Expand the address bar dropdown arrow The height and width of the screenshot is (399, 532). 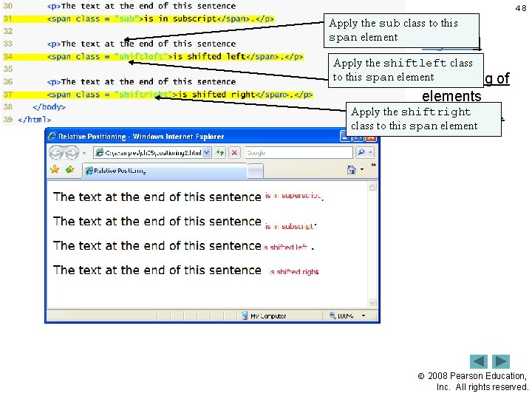(207, 153)
